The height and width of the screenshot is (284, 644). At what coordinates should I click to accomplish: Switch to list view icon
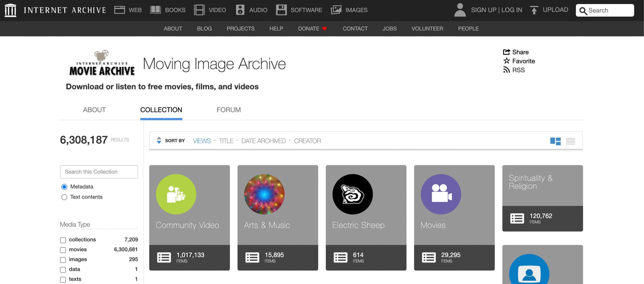[x=570, y=141]
